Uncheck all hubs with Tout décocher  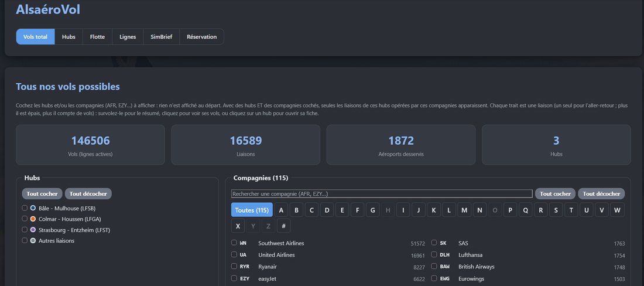(88, 193)
